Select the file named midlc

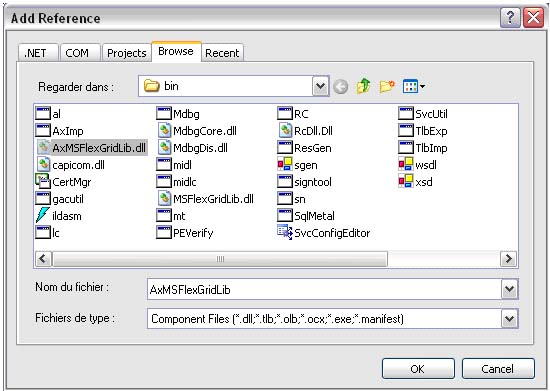pos(176,182)
